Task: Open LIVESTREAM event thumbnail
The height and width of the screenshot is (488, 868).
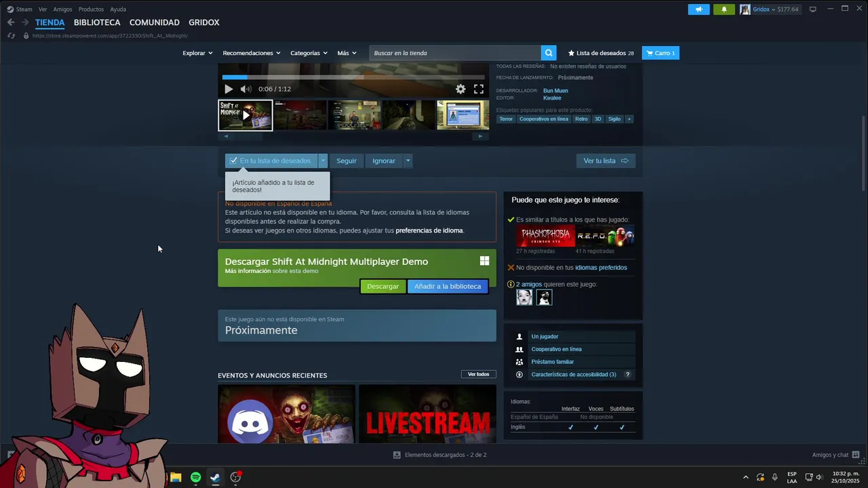Action: pos(427,414)
